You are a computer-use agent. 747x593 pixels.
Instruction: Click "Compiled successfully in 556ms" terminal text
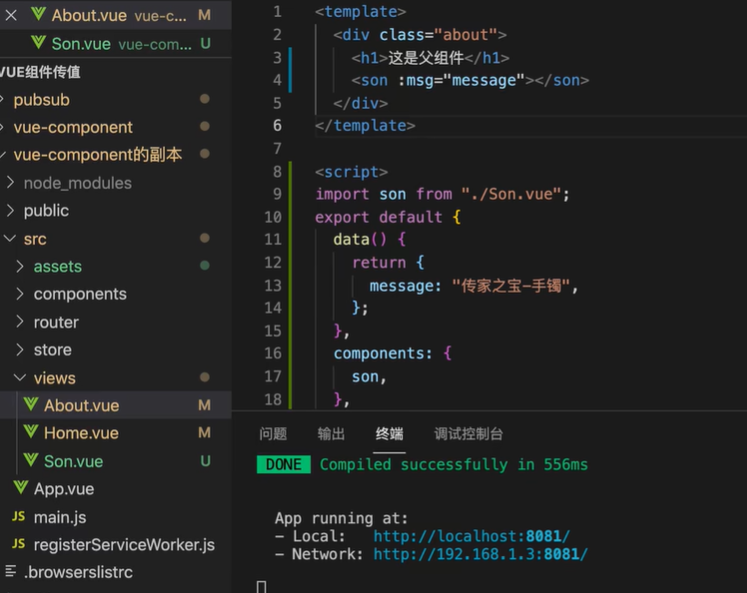tap(454, 464)
